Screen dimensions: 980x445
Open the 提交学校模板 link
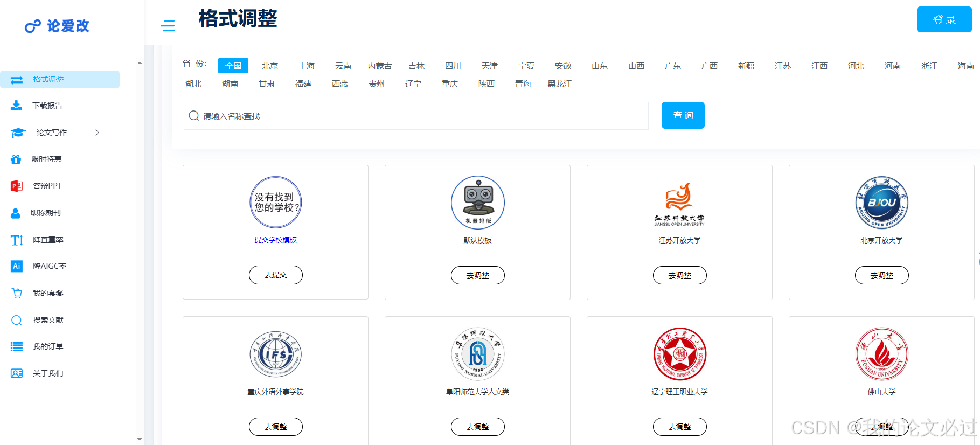tap(276, 240)
